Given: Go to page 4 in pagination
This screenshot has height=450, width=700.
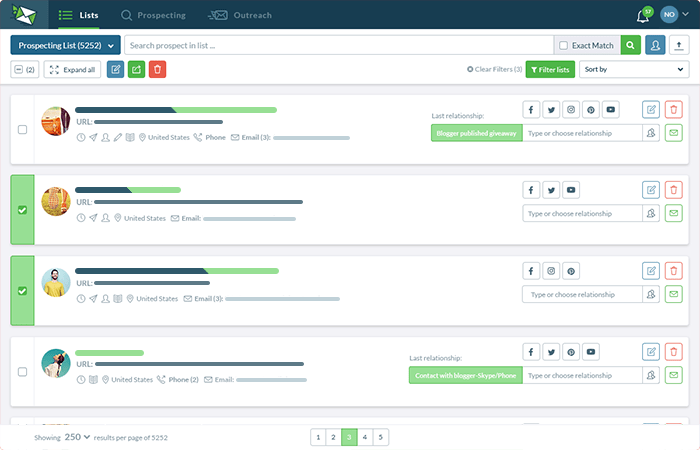Looking at the screenshot, I should [365, 437].
